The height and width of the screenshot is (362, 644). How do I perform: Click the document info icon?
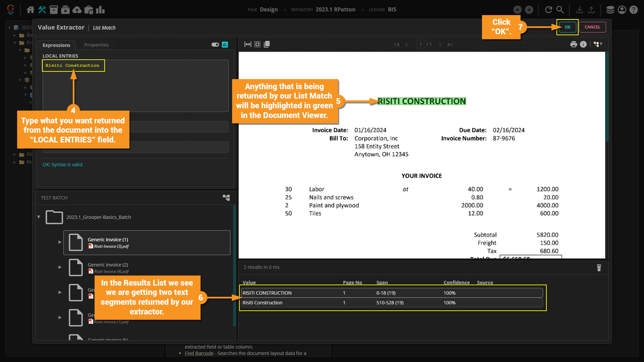click(583, 44)
